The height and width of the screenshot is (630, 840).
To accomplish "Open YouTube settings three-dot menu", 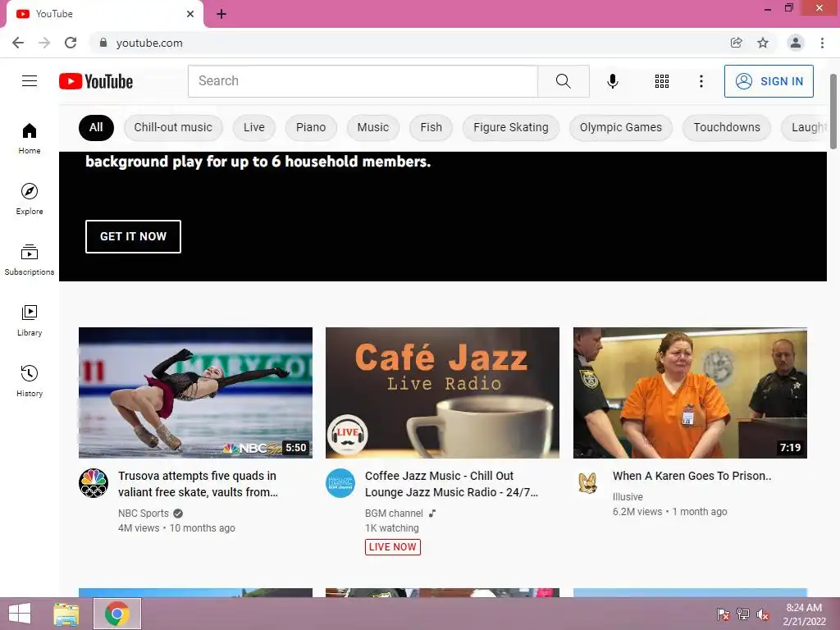I will pos(701,81).
